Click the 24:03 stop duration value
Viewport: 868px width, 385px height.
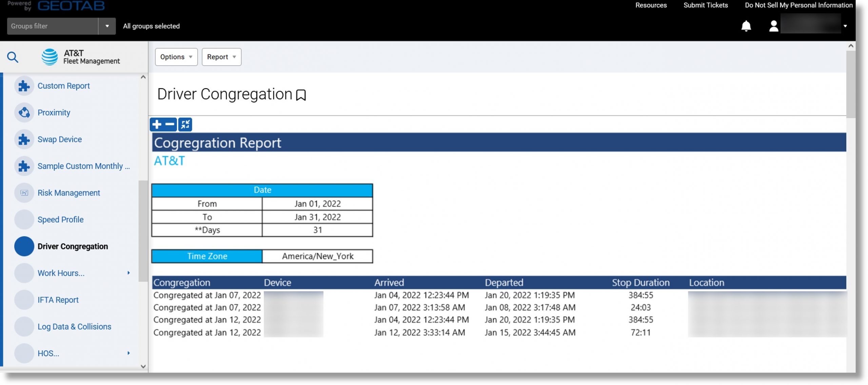pos(640,308)
